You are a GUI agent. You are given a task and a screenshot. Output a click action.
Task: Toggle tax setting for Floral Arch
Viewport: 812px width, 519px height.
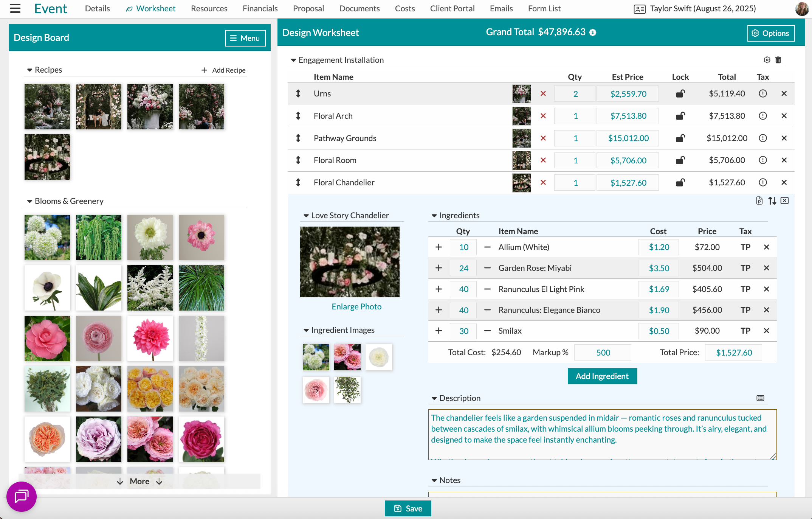(x=763, y=116)
